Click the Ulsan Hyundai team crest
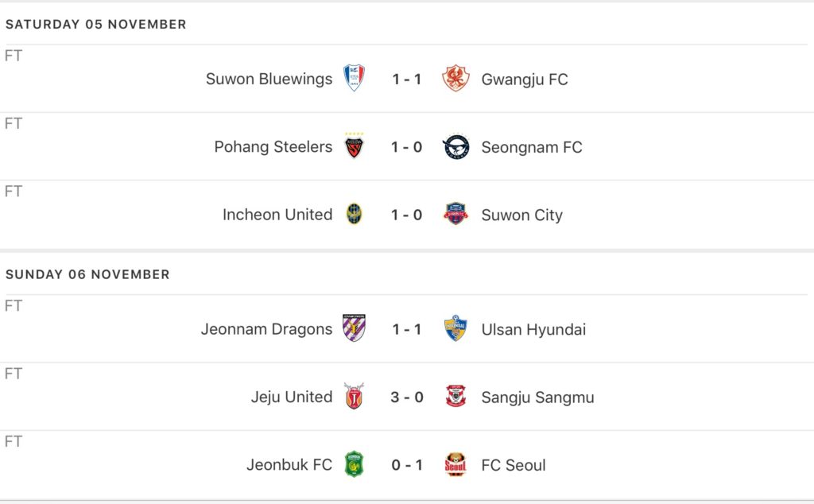The width and height of the screenshot is (814, 504). (455, 329)
